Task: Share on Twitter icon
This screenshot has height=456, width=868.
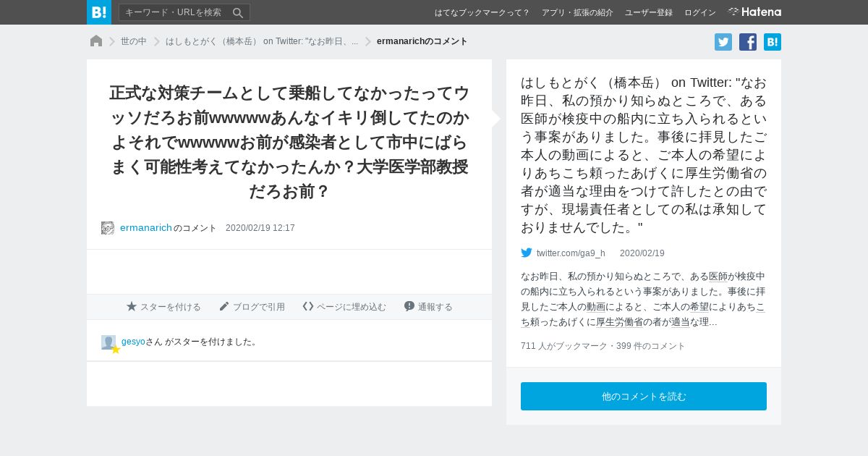Action: click(723, 42)
